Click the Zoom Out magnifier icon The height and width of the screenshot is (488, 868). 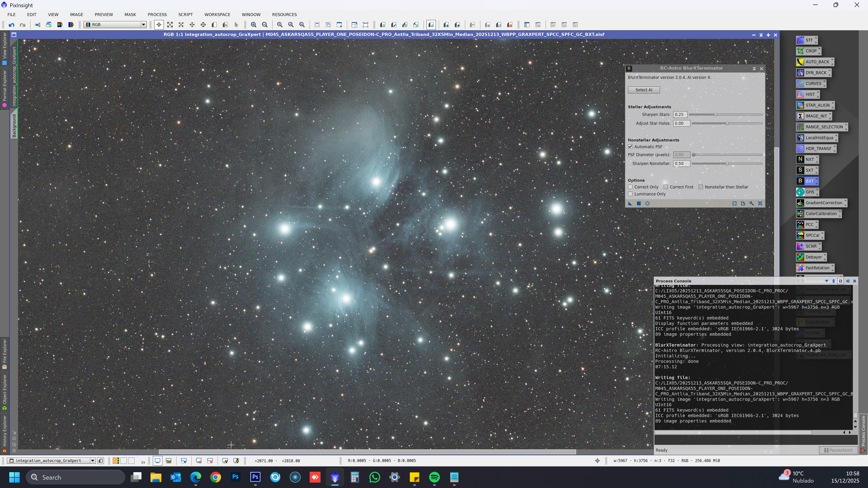[265, 25]
